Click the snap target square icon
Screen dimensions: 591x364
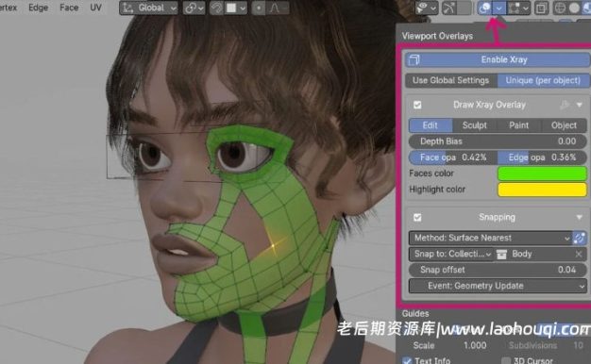point(231,8)
